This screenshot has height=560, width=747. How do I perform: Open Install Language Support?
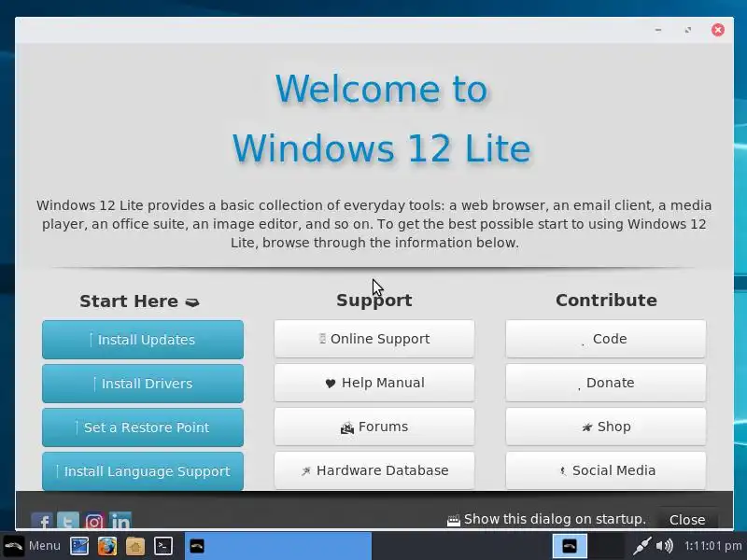[143, 471]
